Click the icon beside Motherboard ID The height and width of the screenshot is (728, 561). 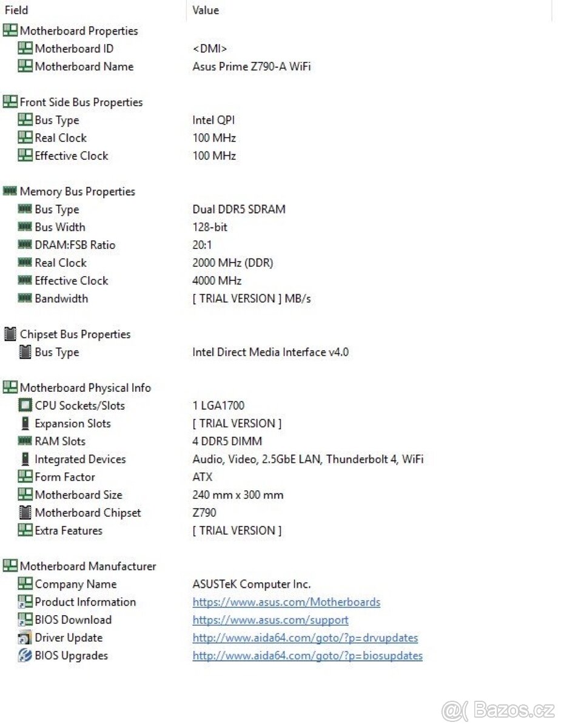(25, 49)
